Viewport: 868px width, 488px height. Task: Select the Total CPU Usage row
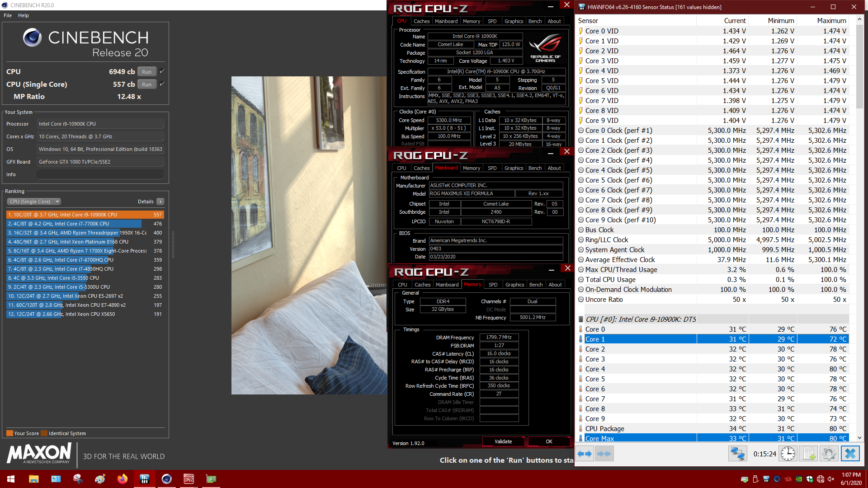coord(713,280)
